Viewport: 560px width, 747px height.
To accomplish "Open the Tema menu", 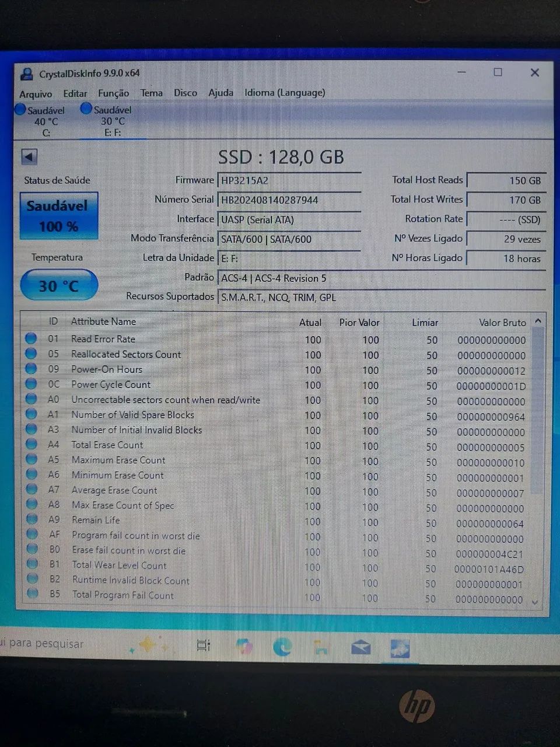I will coord(151,93).
